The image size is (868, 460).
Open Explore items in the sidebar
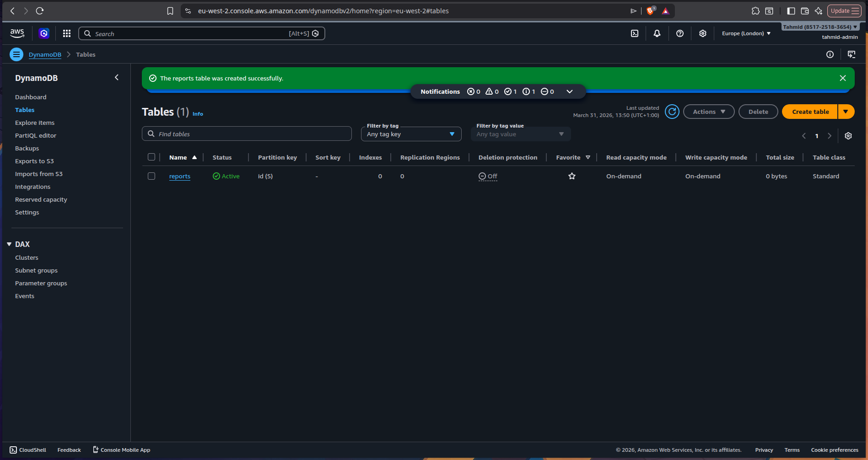pos(35,123)
